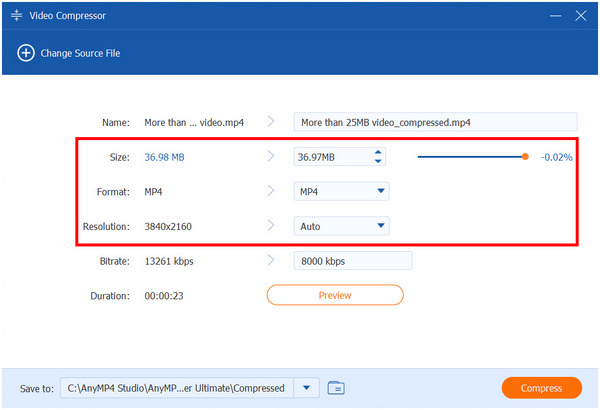The width and height of the screenshot is (600, 410).
Task: Click the source bitrate 13261 kbps text
Action: (169, 261)
